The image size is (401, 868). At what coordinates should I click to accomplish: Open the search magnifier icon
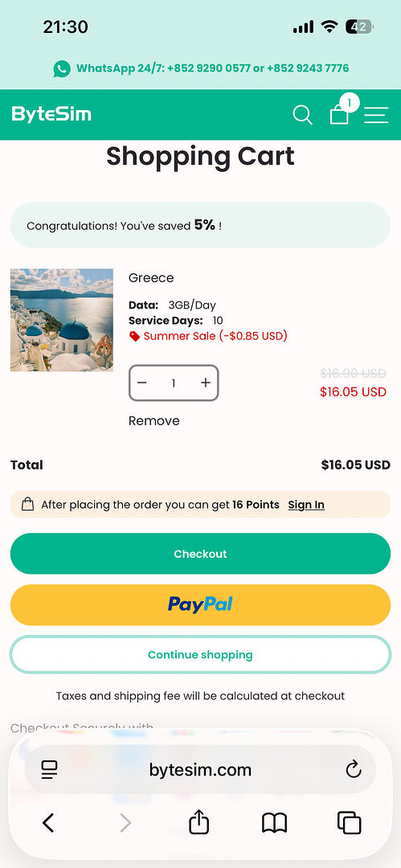pos(302,115)
